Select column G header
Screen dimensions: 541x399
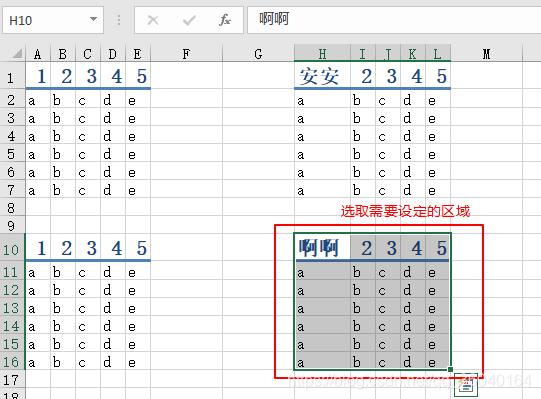pyautogui.click(x=258, y=54)
